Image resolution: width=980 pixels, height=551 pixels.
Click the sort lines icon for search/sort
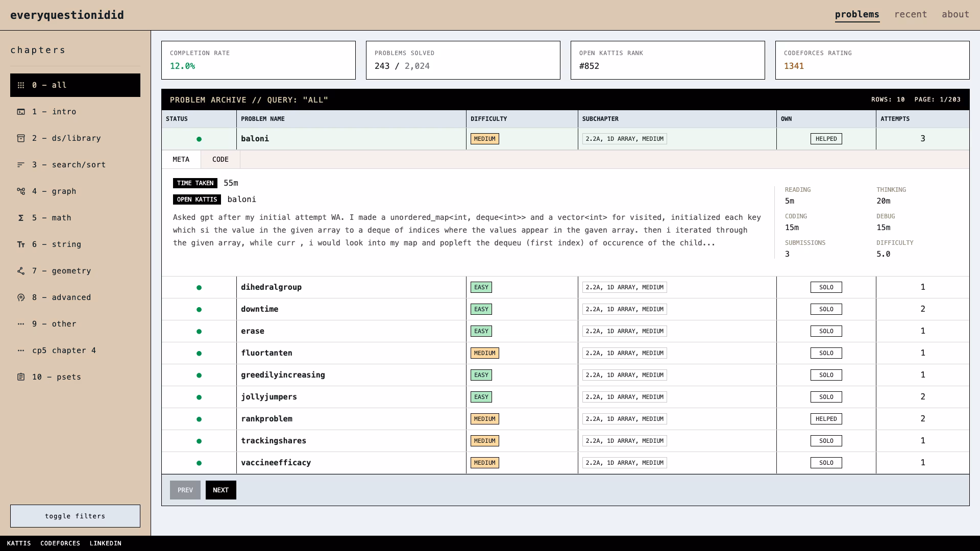click(x=21, y=165)
